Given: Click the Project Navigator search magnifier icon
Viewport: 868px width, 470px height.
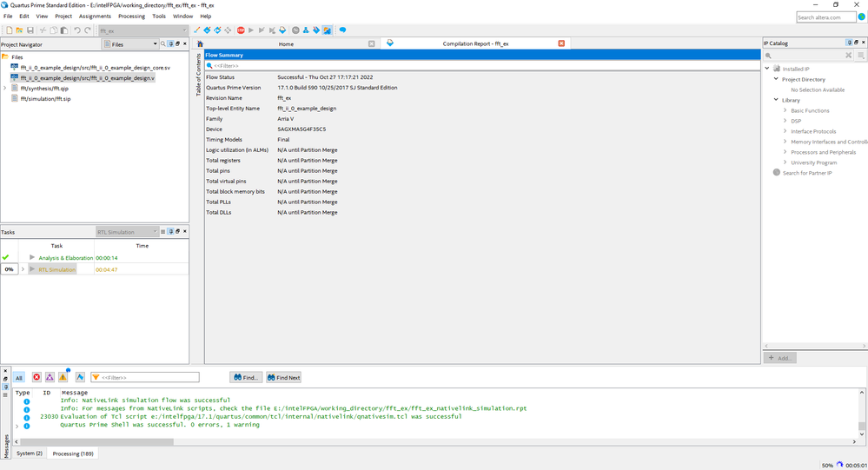Looking at the screenshot, I should tap(162, 43).
